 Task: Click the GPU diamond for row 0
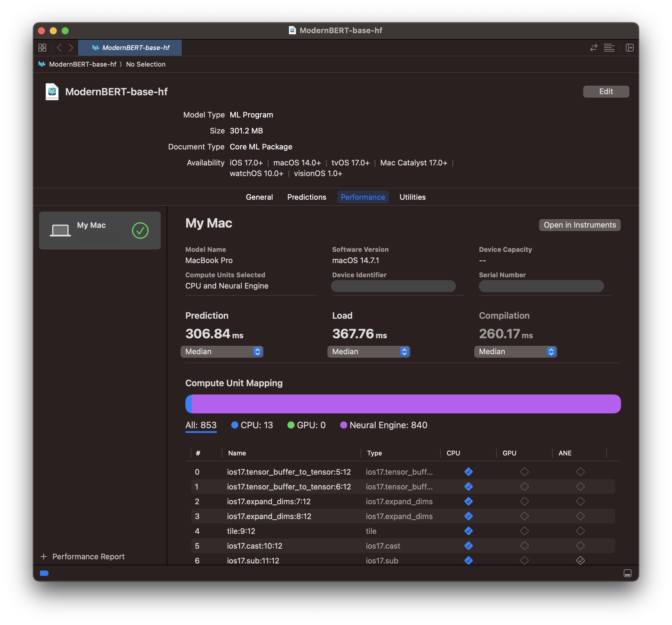coord(524,472)
